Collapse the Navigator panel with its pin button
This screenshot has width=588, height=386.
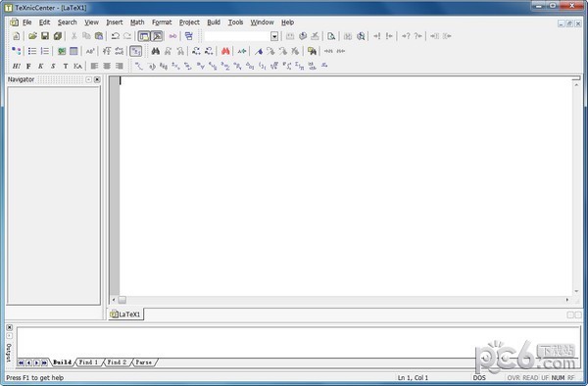(88, 79)
